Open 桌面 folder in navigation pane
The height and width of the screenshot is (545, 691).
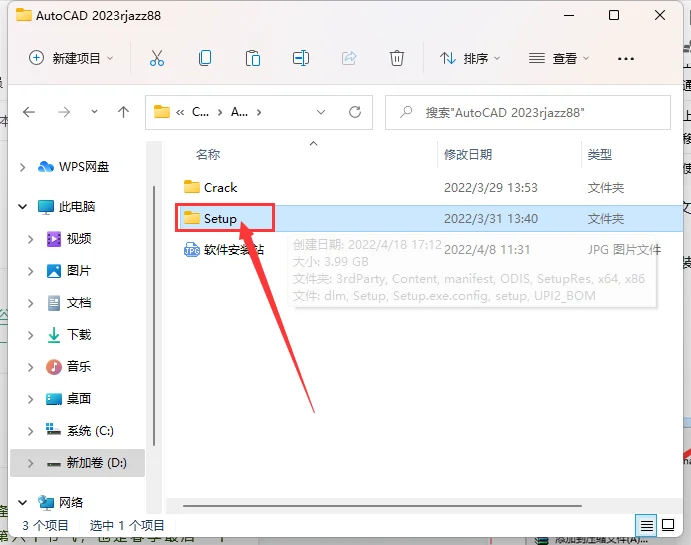(69, 399)
